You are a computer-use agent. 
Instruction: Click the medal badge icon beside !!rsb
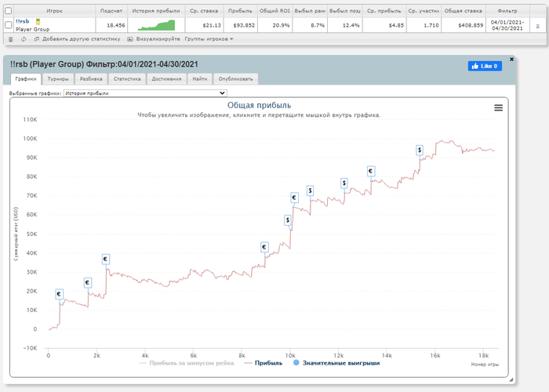38,22
